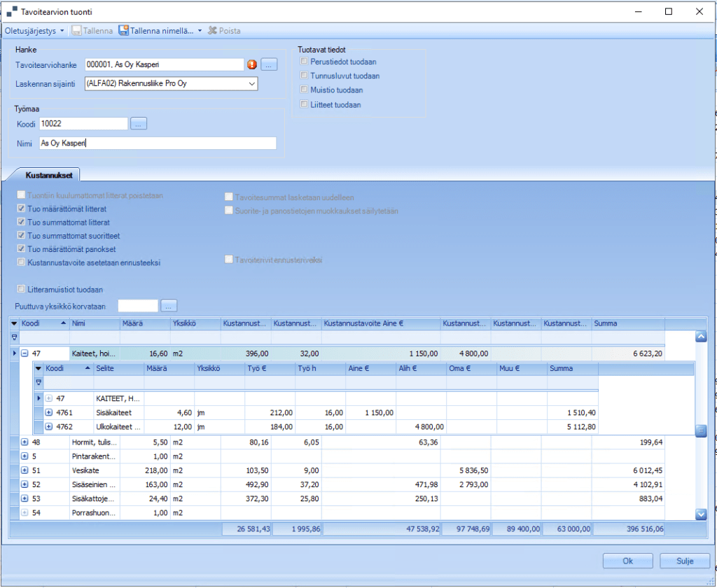The height and width of the screenshot is (588, 717).
Task: Enable Muistio tuodaan checkbox
Action: coord(304,90)
